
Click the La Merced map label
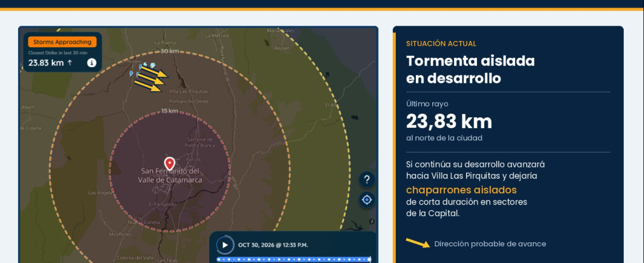tap(217, 36)
